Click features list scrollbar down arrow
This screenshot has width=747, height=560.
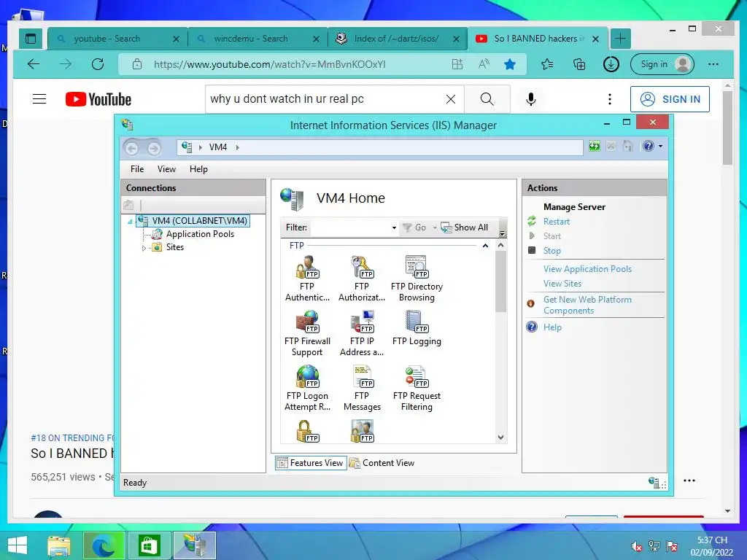[500, 437]
